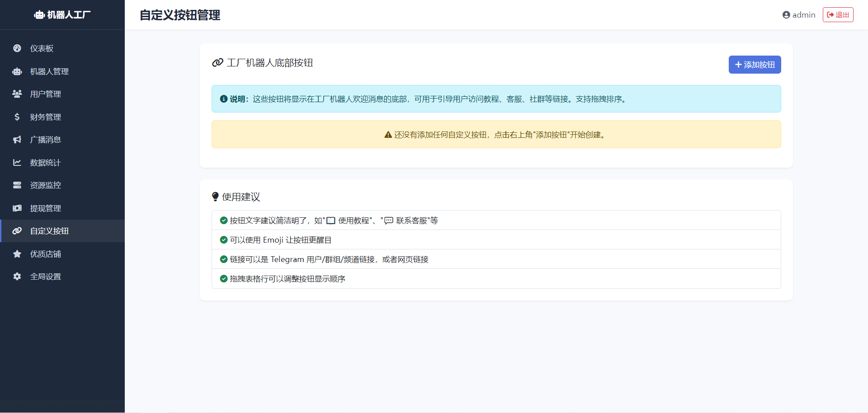Click the dashboard gauge icon in sidebar

[17, 48]
